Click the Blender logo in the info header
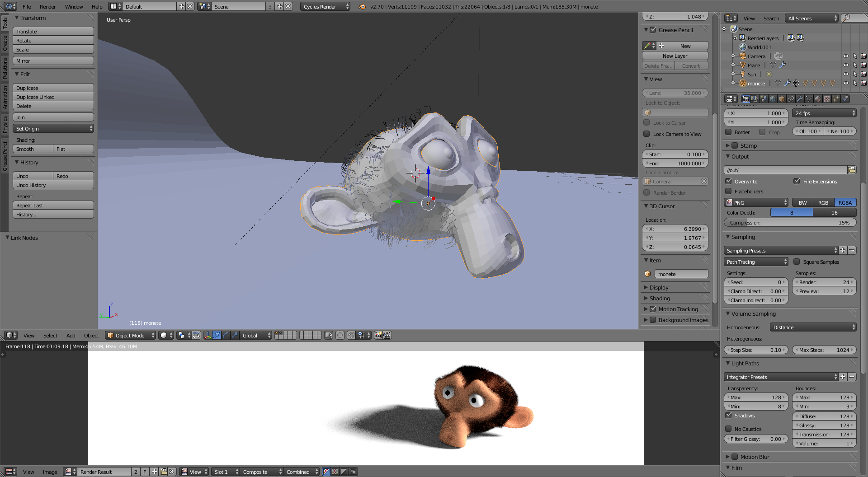Screen dimensions: 868x477 pyautogui.click(x=362, y=7)
